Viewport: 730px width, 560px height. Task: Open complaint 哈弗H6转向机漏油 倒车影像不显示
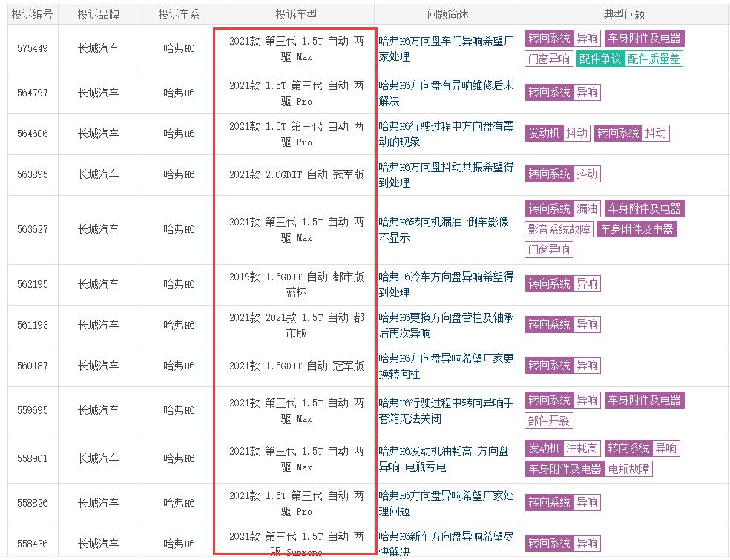443,229
